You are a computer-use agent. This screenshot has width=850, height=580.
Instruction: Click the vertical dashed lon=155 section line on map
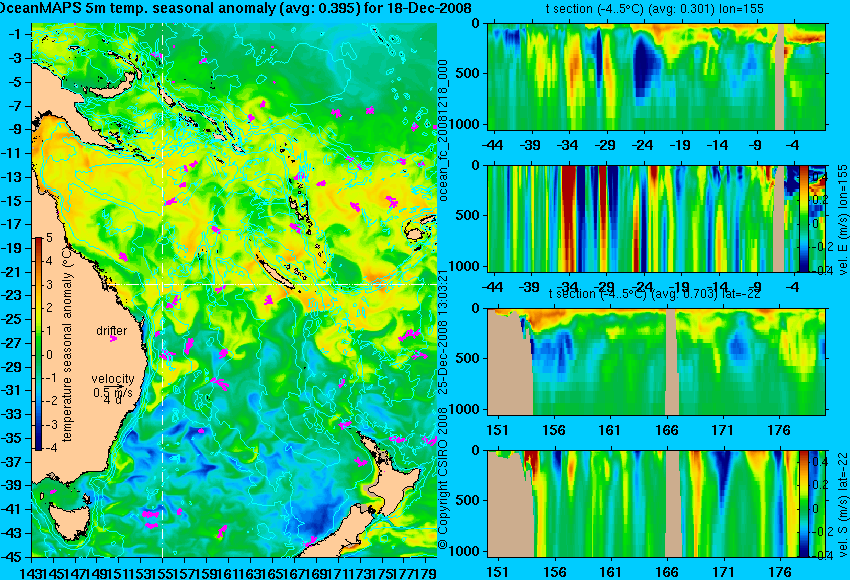point(162,290)
